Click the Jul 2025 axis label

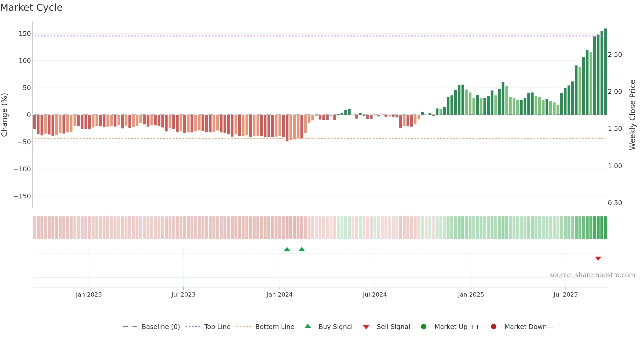(x=566, y=294)
